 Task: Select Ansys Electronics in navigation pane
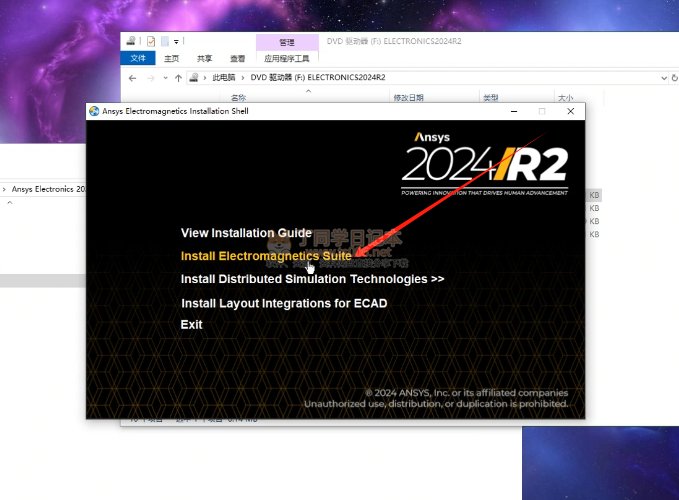[x=48, y=189]
